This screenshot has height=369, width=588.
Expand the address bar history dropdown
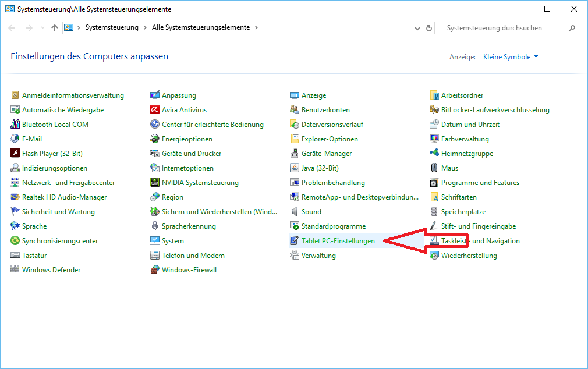tap(417, 28)
